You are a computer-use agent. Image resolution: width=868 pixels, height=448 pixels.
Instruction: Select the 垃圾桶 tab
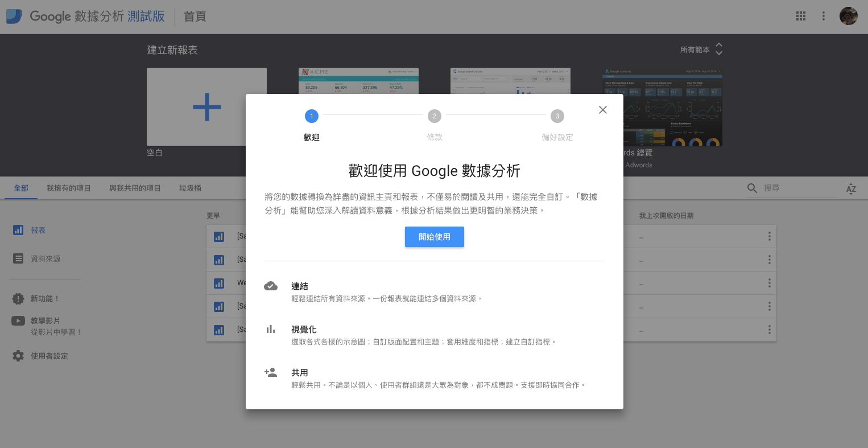point(190,188)
